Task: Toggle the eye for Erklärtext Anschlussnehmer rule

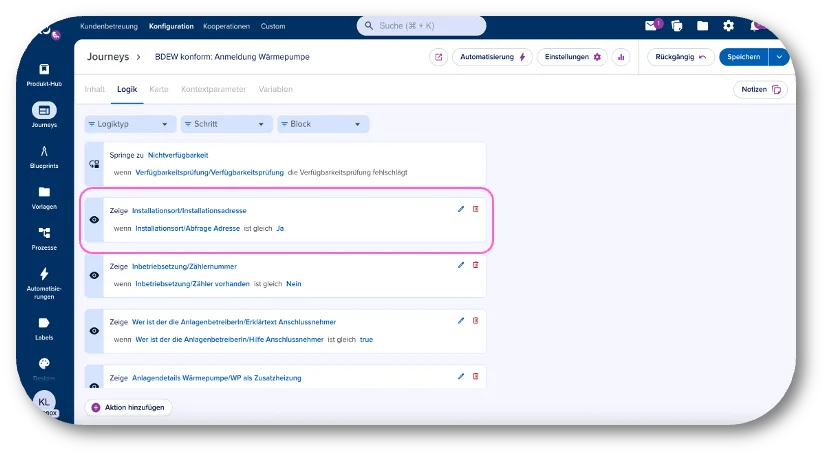Action: pyautogui.click(x=94, y=331)
